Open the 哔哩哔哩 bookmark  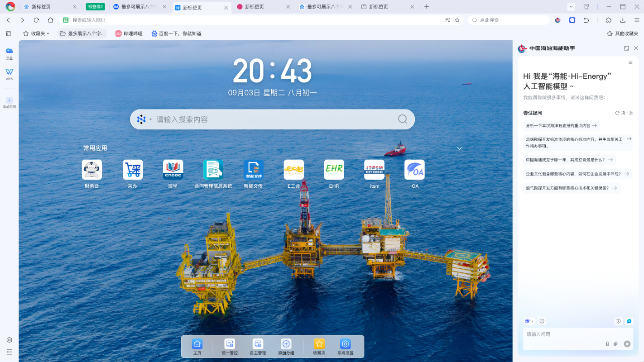coord(129,33)
